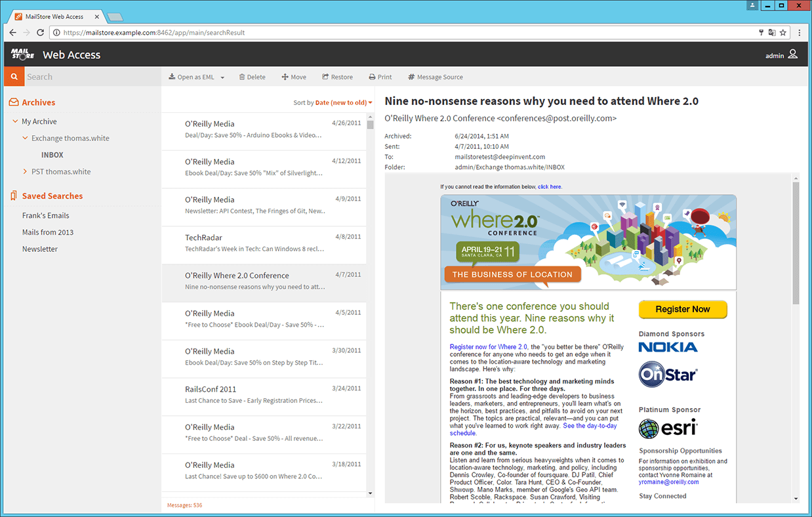This screenshot has width=812, height=517.
Task: Click the Message Source icon
Action: coord(413,77)
